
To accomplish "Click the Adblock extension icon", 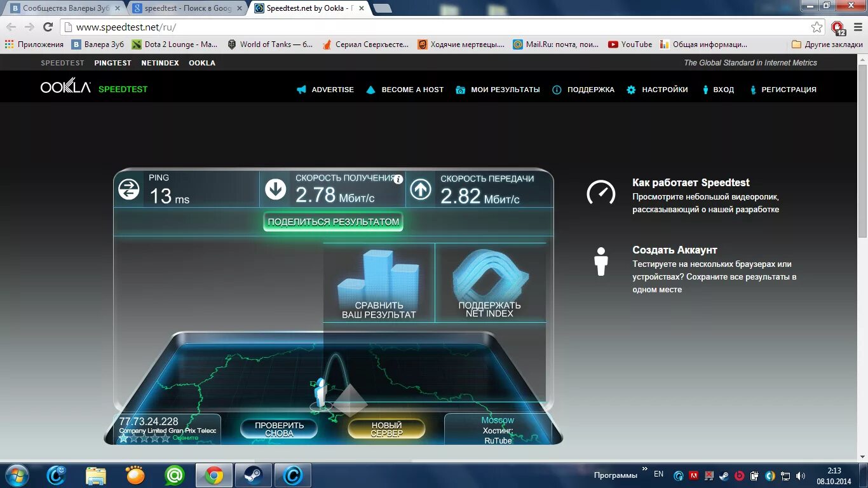I will click(838, 28).
